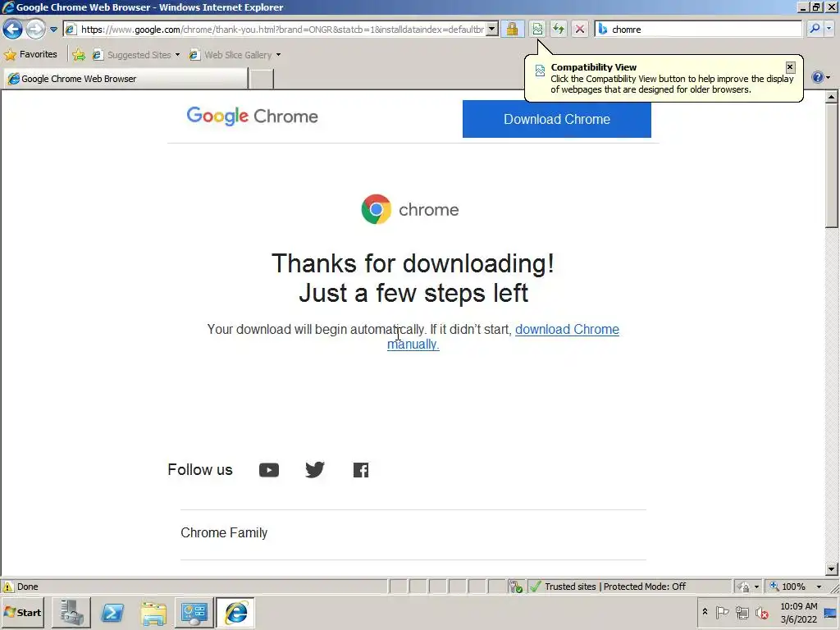Expand the address bar autocomplete dropdown
Viewport: 840px width, 630px height.
click(x=492, y=30)
